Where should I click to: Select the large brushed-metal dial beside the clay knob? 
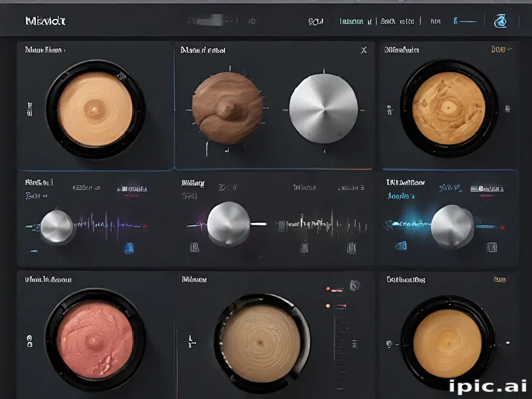[323, 109]
